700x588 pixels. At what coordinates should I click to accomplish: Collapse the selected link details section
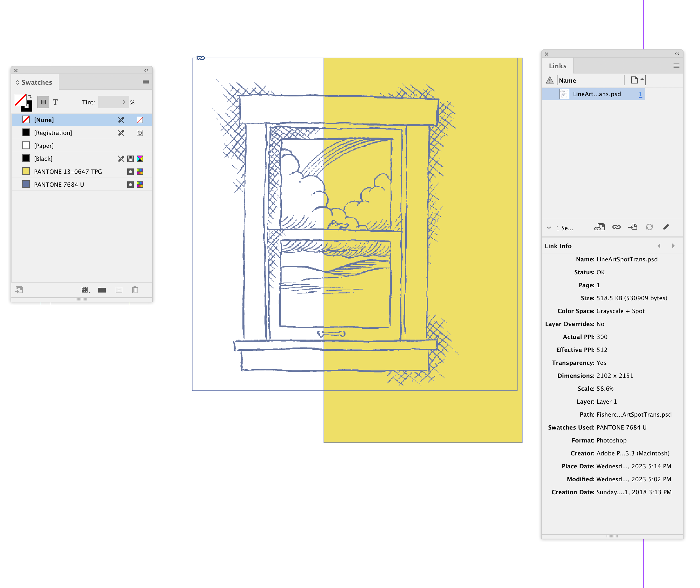549,228
